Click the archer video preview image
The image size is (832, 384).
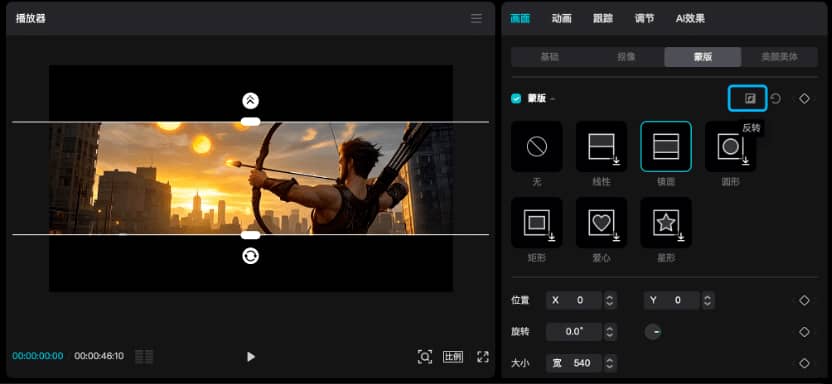point(251,178)
